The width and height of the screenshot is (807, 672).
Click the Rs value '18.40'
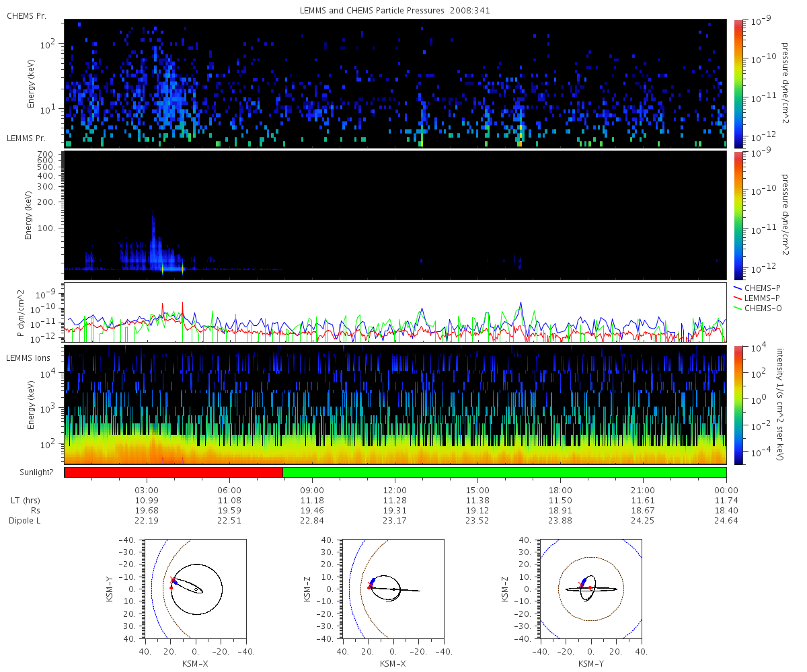point(726,511)
